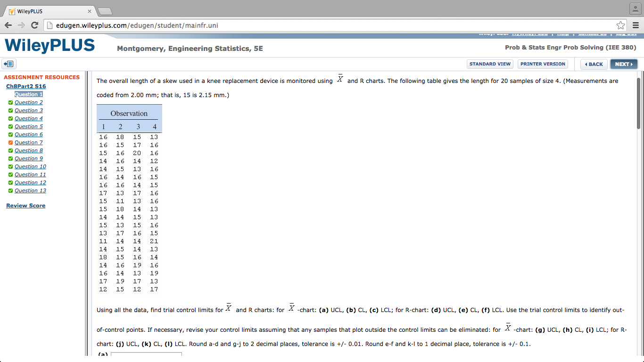Screen dimensions: 644x362
Task: Click 'Prob & Stats Engr Prob Solving' course name
Action: (x=570, y=48)
